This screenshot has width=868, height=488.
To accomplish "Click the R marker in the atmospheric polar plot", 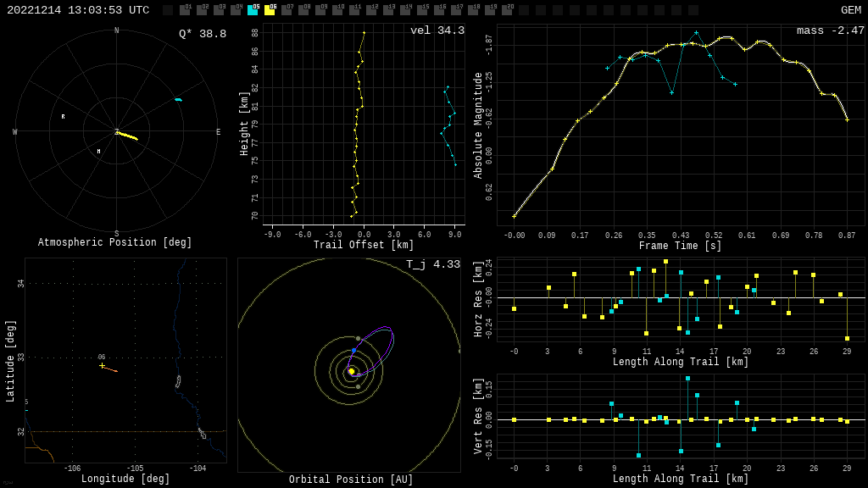I will coord(63,117).
